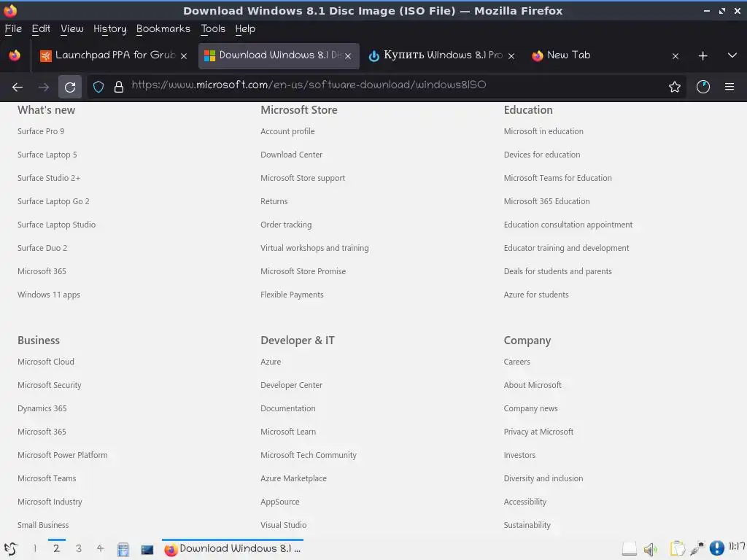Screen dimensions: 747x560
Task: Click the forward navigation arrow
Action: [44, 87]
